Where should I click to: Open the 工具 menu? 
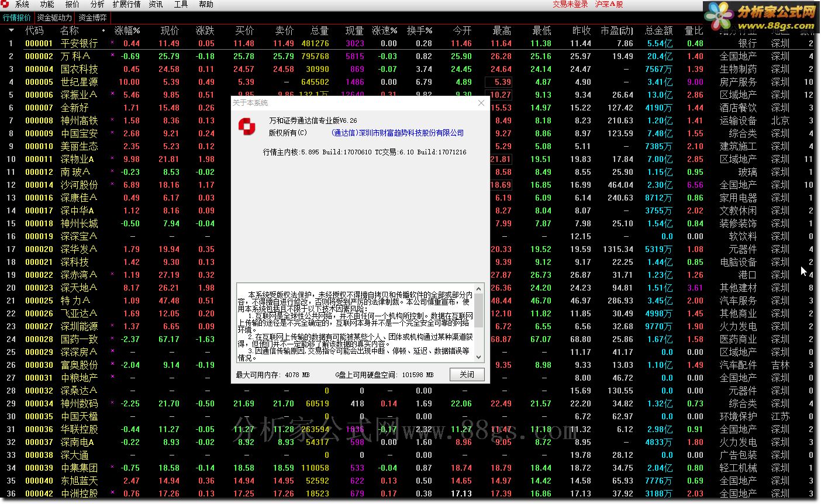[181, 4]
